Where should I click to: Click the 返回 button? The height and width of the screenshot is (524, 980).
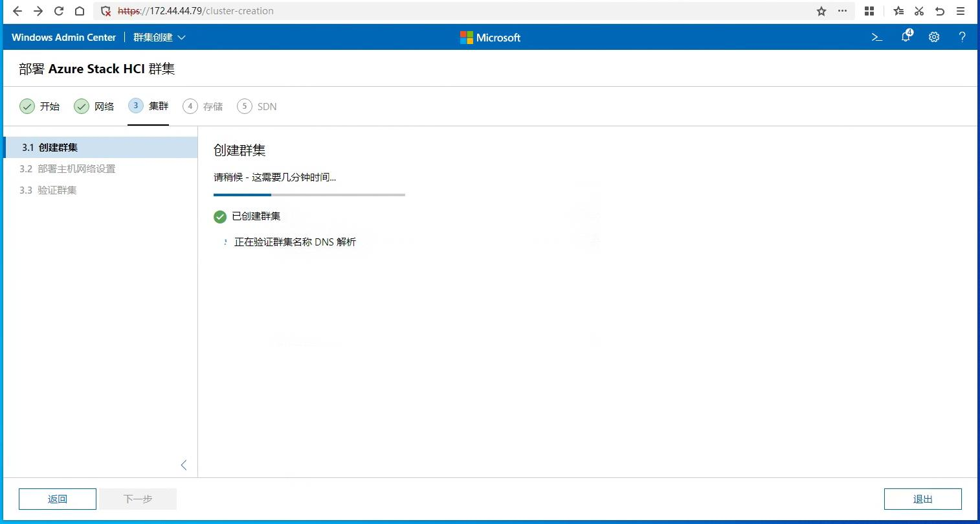click(58, 499)
